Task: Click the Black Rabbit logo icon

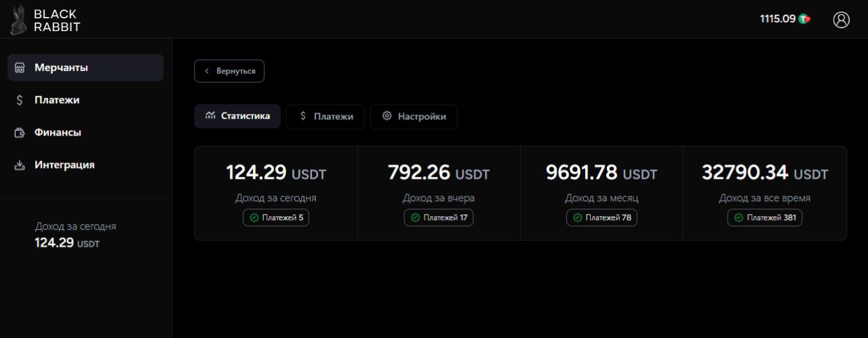Action: [x=18, y=20]
